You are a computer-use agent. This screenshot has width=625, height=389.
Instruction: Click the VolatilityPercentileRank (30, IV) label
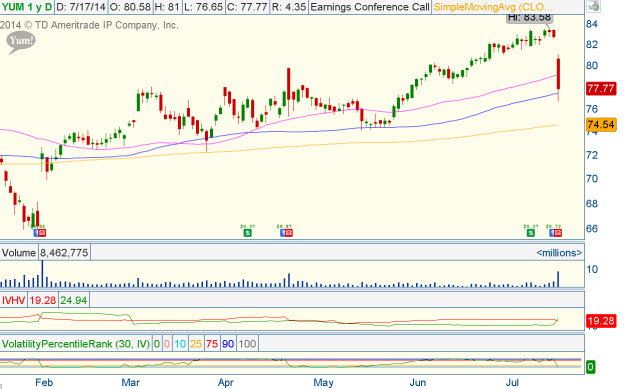click(x=76, y=344)
